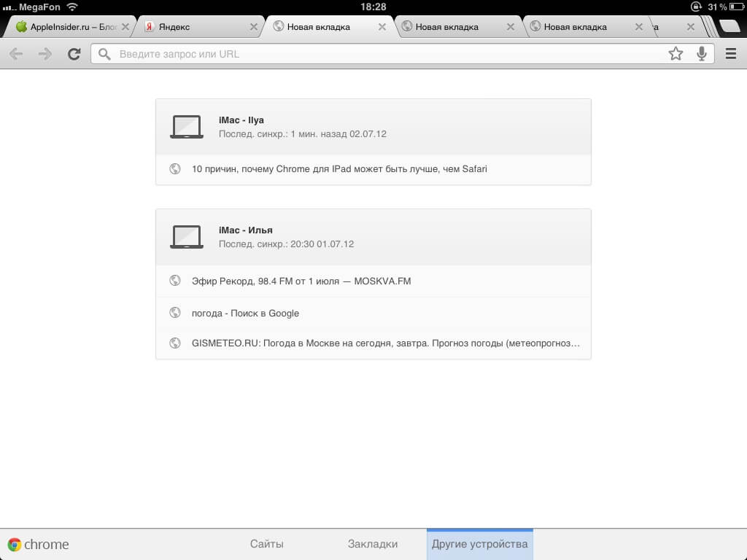Go back with the back arrow
This screenshot has height=560, width=747.
[x=16, y=54]
